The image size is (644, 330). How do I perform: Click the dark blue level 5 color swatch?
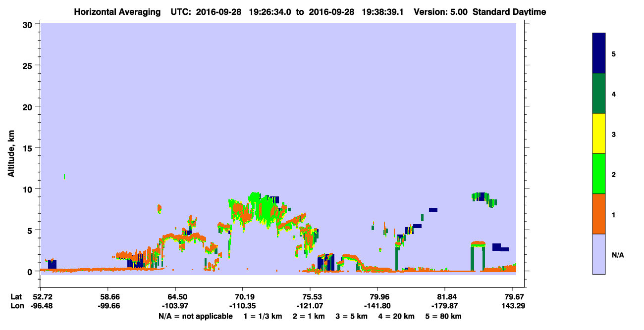click(x=599, y=53)
